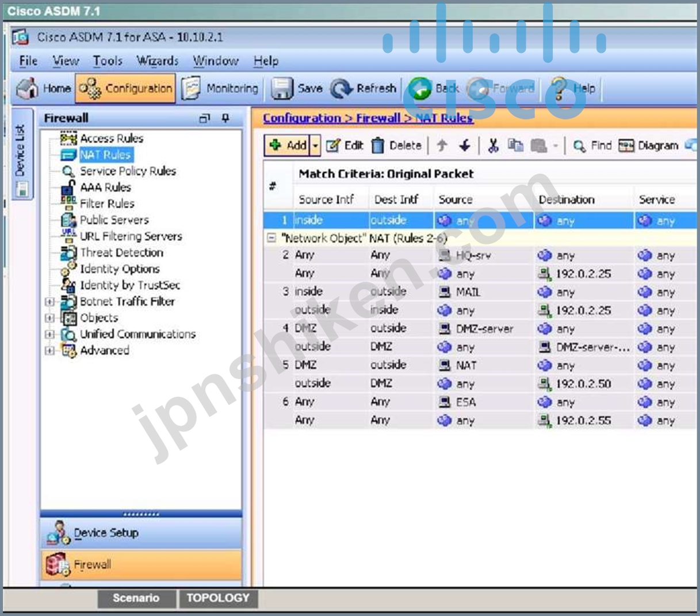This screenshot has width=700, height=616.
Task: Refresh the ASDM configuration
Action: pyautogui.click(x=364, y=88)
